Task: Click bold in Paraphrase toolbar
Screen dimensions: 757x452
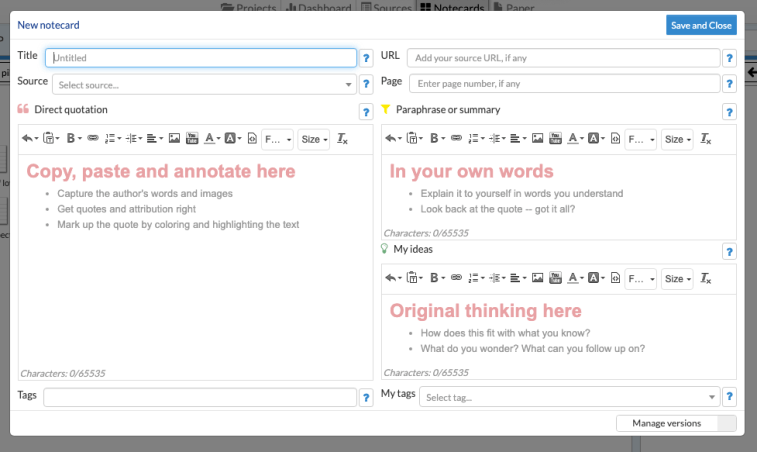Action: pos(436,139)
